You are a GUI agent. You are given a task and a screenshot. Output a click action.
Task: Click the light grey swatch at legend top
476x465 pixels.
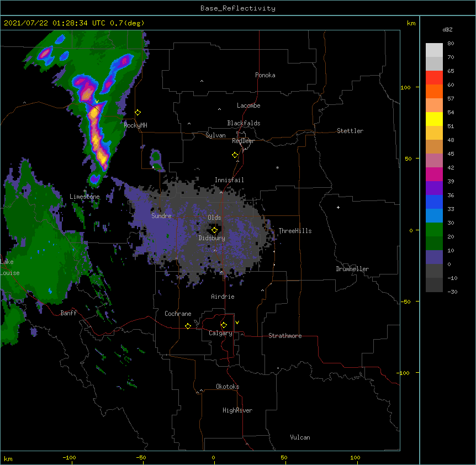pos(434,50)
